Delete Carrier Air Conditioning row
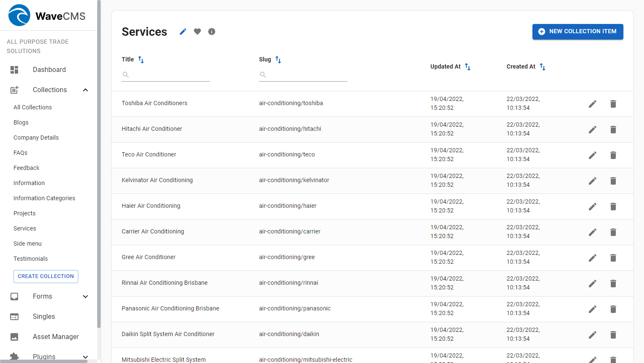This screenshot has width=644, height=363. [613, 232]
